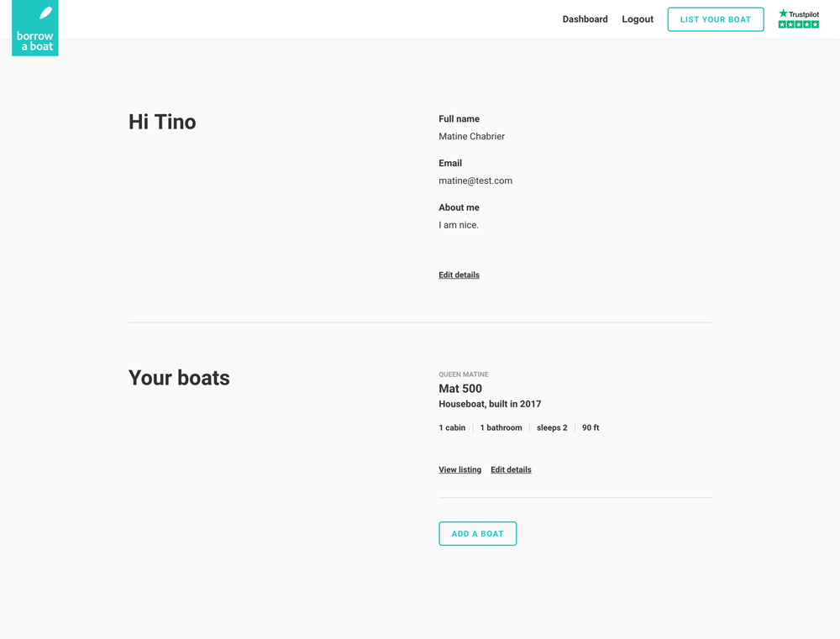This screenshot has height=639, width=840.
Task: Click the Hi Tino heading
Action: (162, 122)
